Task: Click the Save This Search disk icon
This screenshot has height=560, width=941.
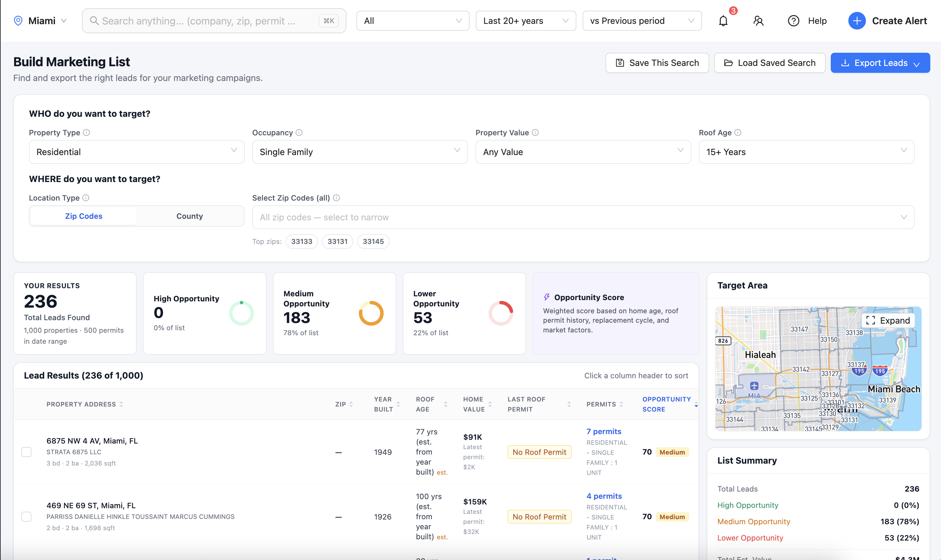Action: click(x=620, y=63)
